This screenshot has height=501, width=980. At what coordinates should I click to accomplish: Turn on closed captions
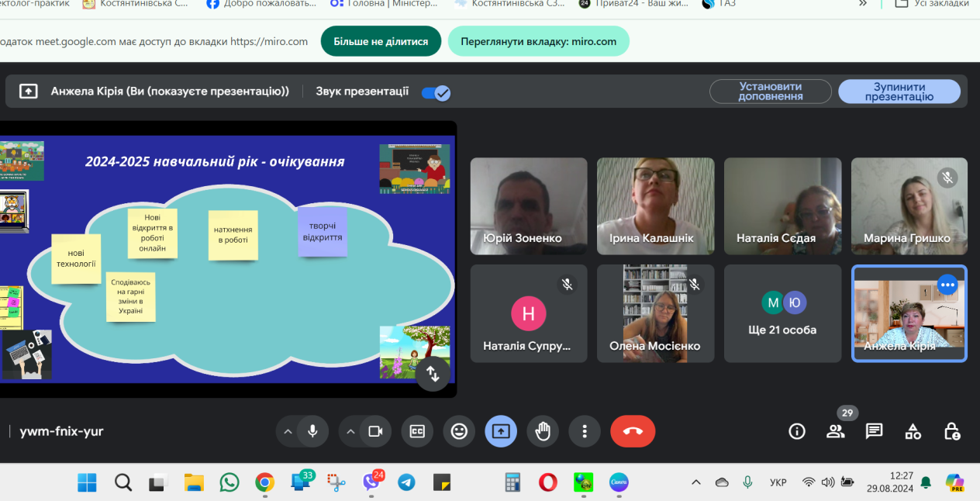point(417,431)
